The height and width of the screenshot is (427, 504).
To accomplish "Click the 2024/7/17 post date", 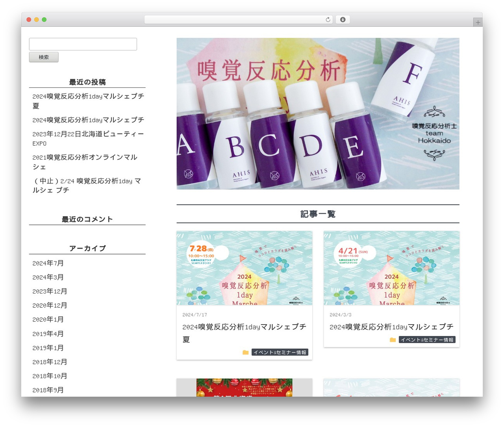I will [x=195, y=315].
